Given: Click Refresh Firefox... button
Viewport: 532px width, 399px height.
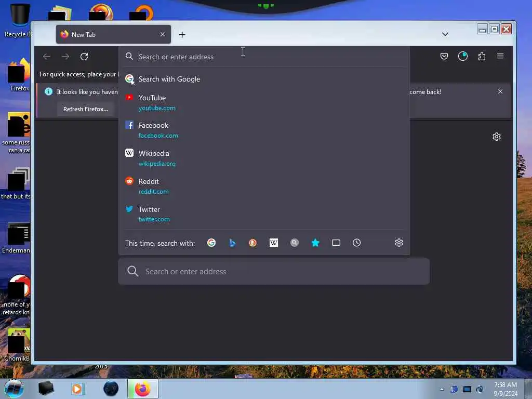Looking at the screenshot, I should [x=86, y=109].
